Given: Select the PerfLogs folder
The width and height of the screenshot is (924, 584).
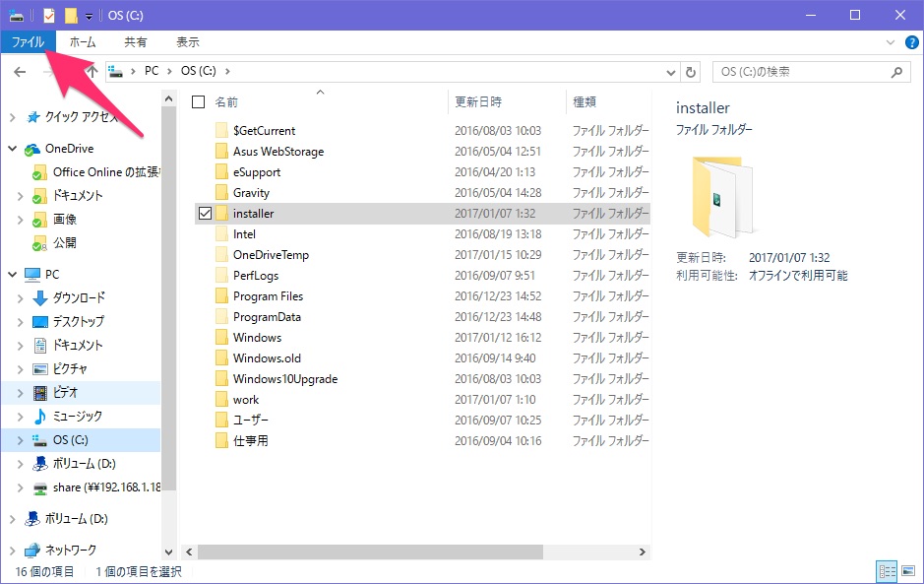Looking at the screenshot, I should 256,276.
